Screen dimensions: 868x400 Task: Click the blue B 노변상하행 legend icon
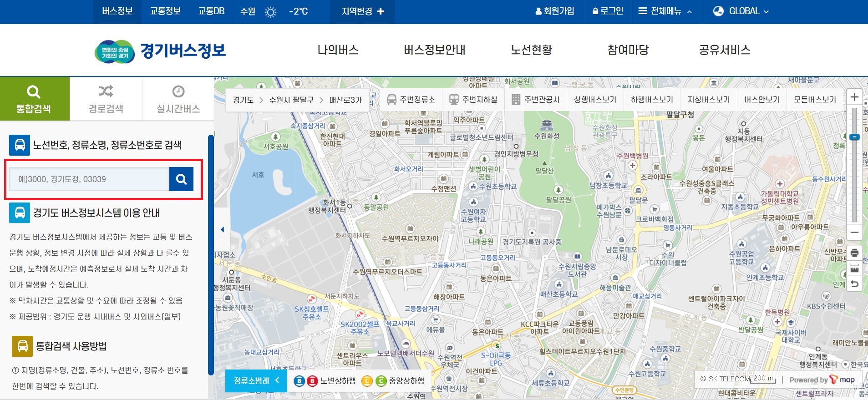(x=299, y=381)
